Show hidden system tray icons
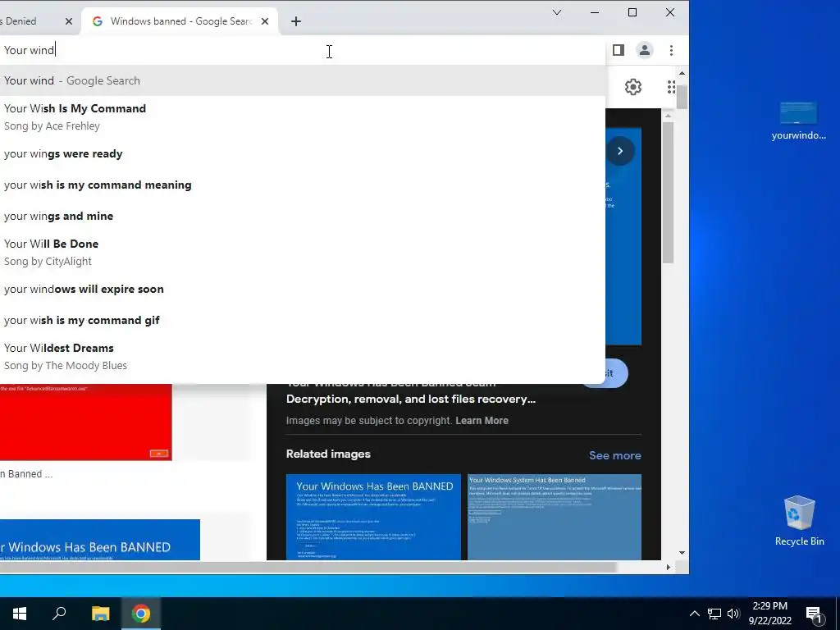Image resolution: width=840 pixels, height=630 pixels. click(694, 614)
